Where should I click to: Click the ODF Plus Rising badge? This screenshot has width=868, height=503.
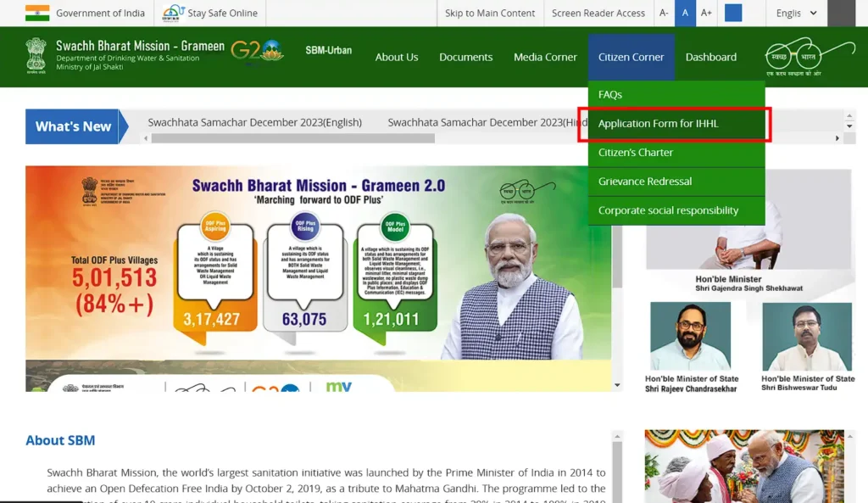[x=305, y=226]
